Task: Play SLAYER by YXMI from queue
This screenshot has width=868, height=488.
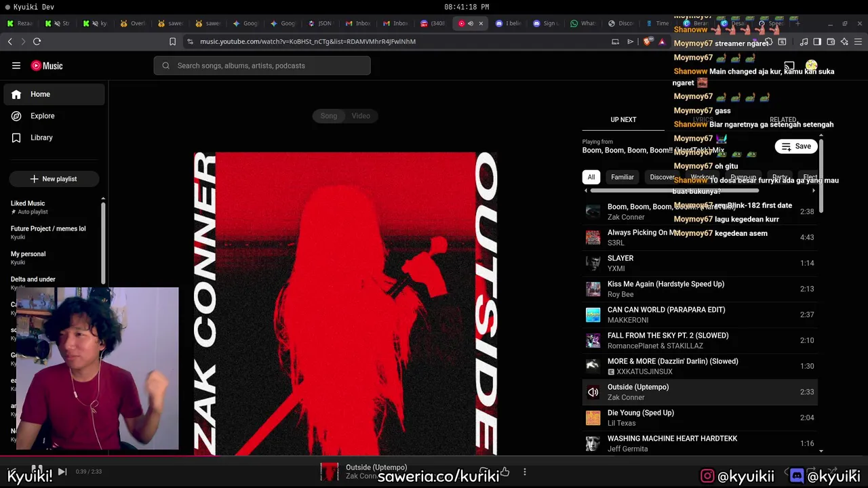Action: 700,263
